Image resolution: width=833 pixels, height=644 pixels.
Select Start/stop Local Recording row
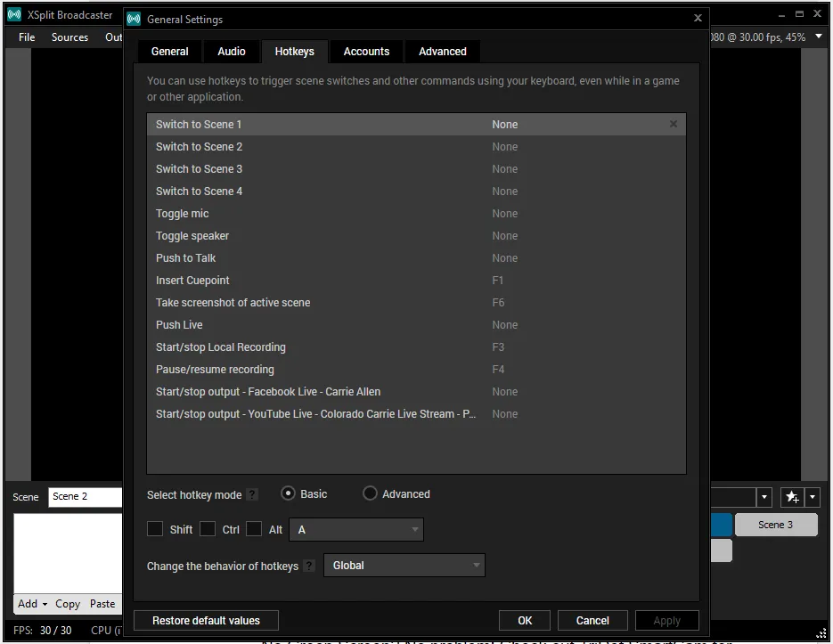(416, 347)
